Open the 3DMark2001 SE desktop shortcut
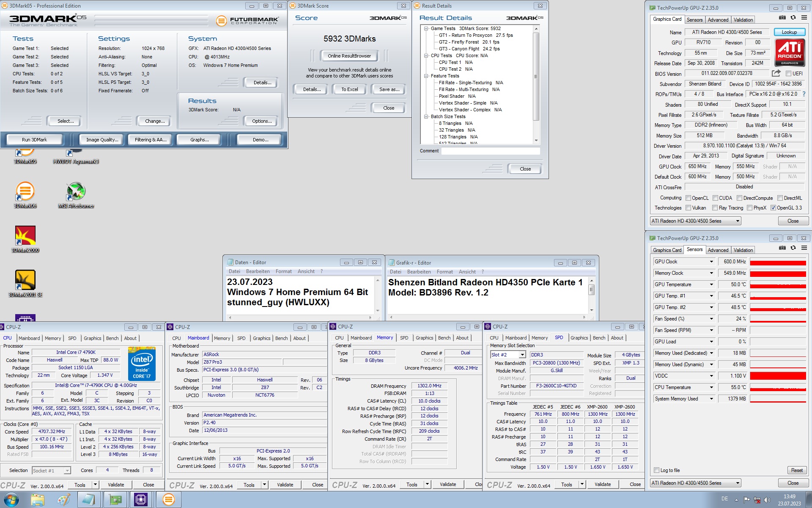The width and height of the screenshot is (812, 508). (x=25, y=283)
